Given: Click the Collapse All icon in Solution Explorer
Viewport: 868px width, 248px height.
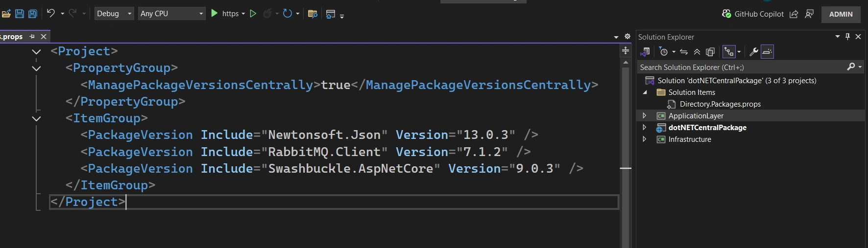Looking at the screenshot, I should [697, 52].
